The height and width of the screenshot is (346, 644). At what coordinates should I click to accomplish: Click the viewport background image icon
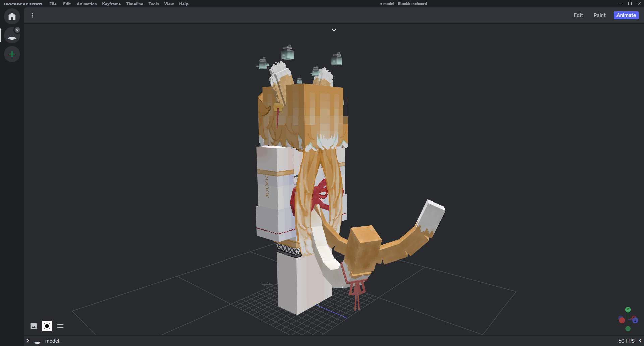pyautogui.click(x=34, y=326)
